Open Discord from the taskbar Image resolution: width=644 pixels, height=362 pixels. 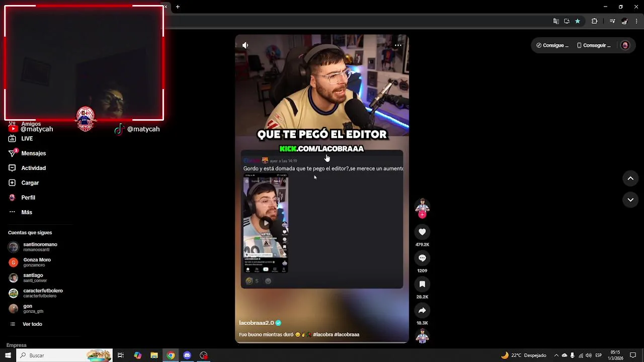click(x=187, y=355)
